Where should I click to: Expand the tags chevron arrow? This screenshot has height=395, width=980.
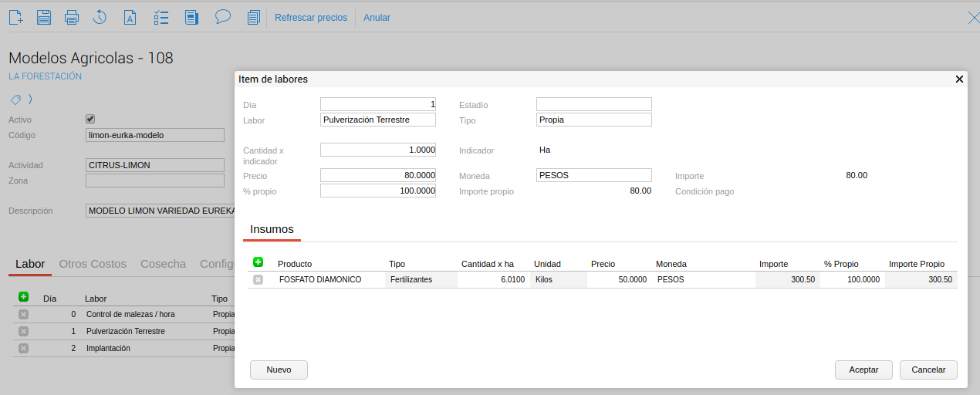coord(30,100)
